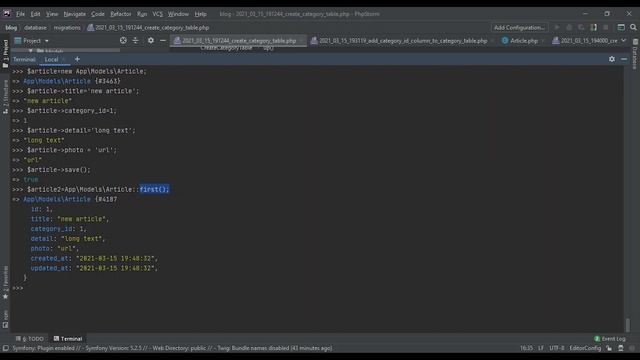Click Select Opened File locate icon
Image resolution: width=640 pixels, height=360 pixels.
pos(123,40)
